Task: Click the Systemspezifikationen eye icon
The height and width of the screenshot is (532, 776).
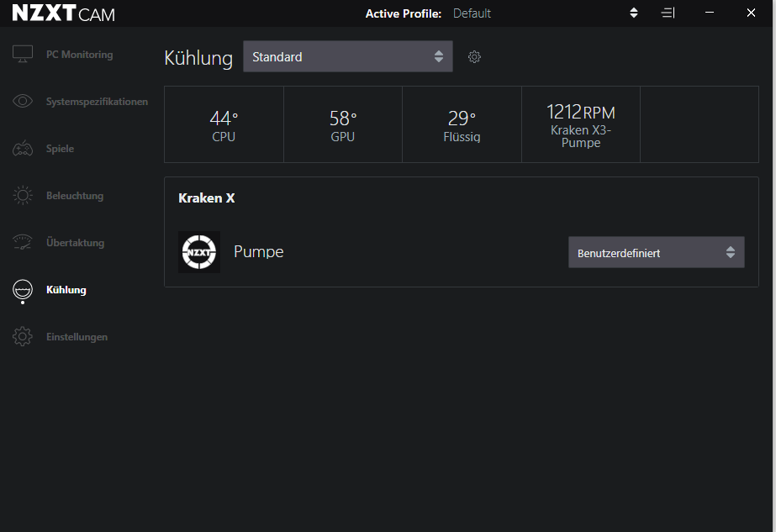Action: click(x=22, y=101)
